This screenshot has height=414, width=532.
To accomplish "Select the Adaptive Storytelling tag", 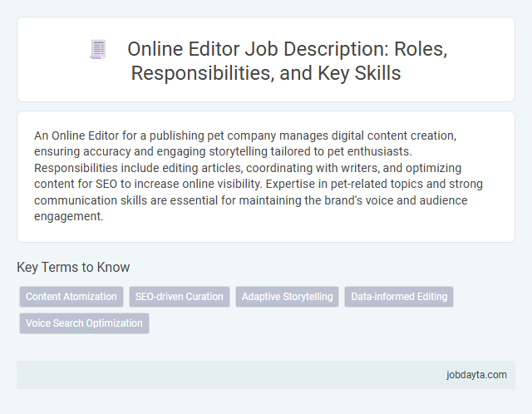I will 287,297.
